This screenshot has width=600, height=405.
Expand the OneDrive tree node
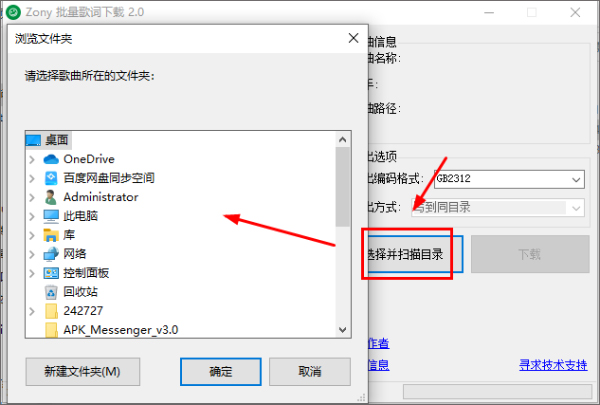32,159
